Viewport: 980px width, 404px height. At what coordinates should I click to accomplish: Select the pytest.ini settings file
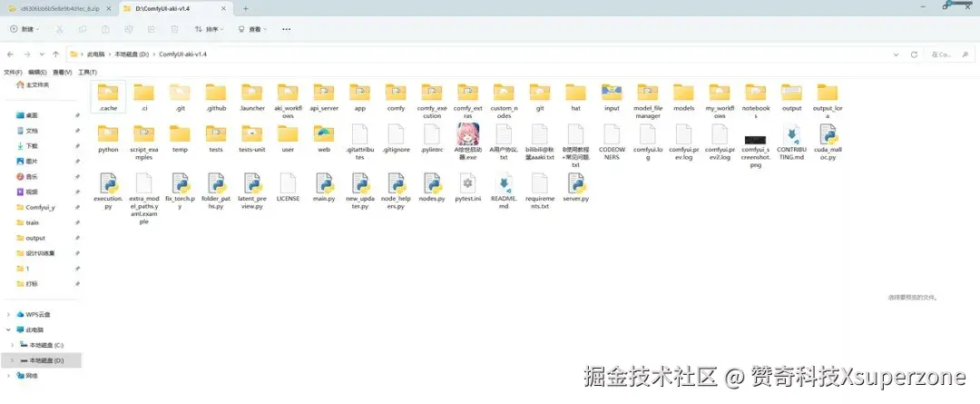click(467, 188)
